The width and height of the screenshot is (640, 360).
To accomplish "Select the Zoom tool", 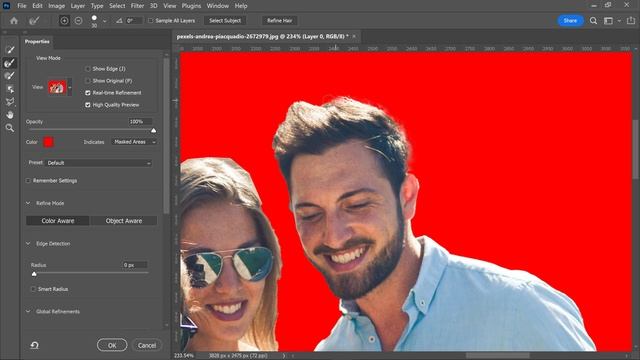I will click(10, 128).
